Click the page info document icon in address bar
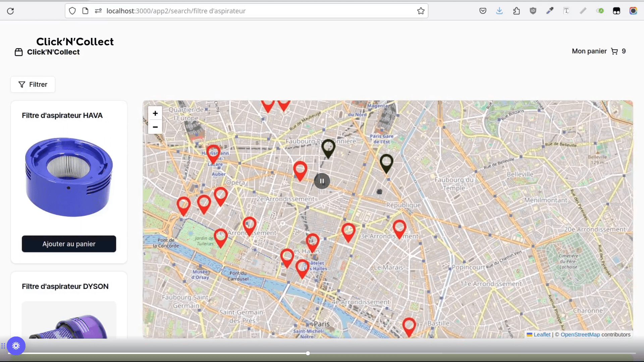This screenshot has width=644, height=362. pos(85,11)
